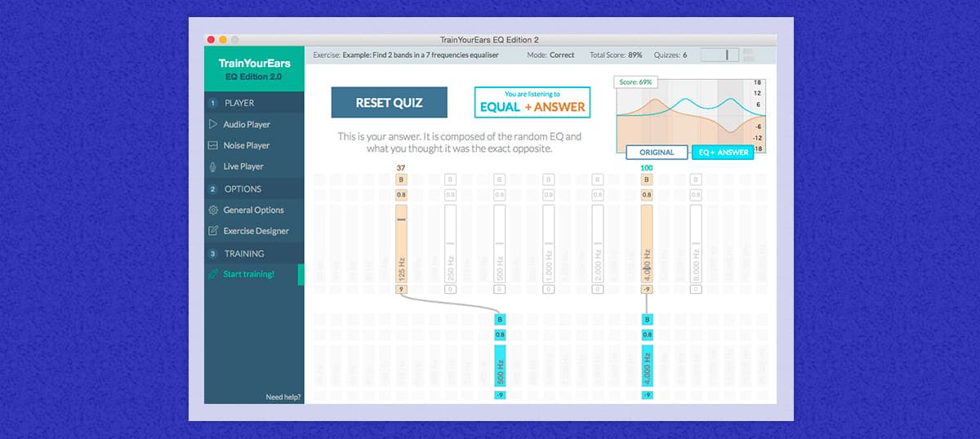980x439 pixels.
Task: Open the orange 4,000 Hz band type B selector
Action: pos(647,180)
